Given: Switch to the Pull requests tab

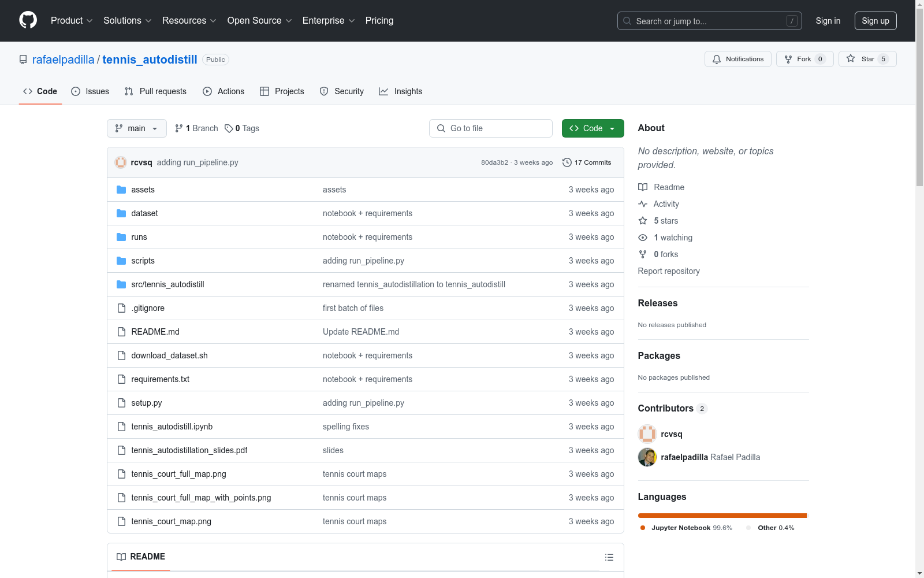Looking at the screenshot, I should coord(155,91).
